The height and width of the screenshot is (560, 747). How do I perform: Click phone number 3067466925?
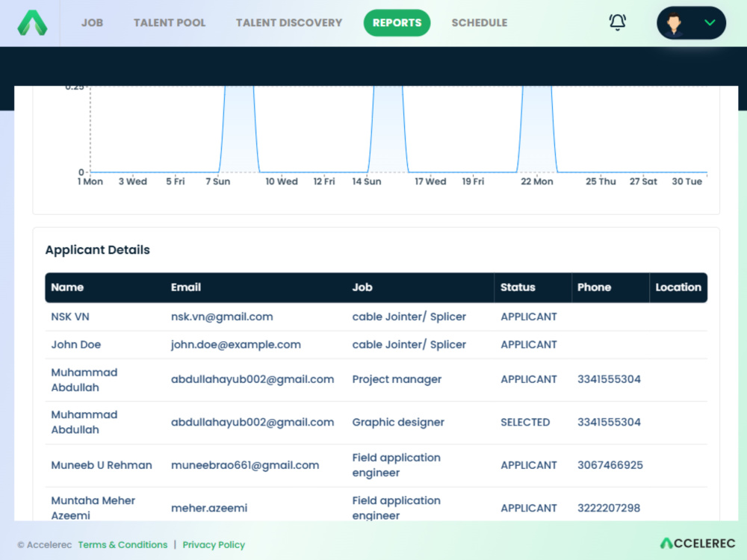tap(610, 465)
